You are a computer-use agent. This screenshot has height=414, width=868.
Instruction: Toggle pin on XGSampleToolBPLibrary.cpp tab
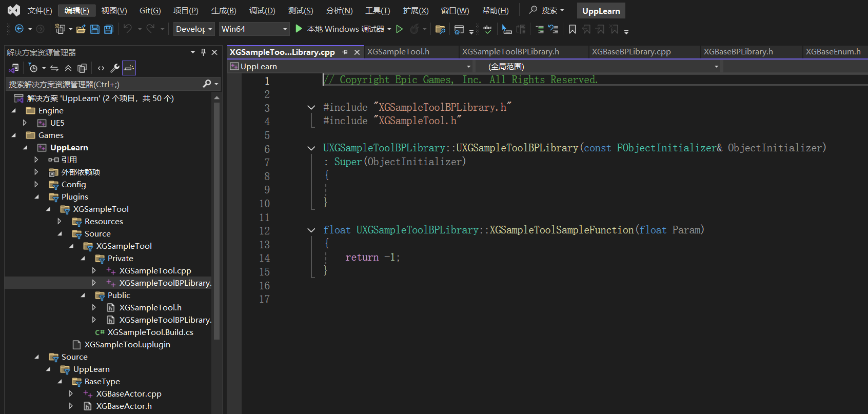[345, 52]
